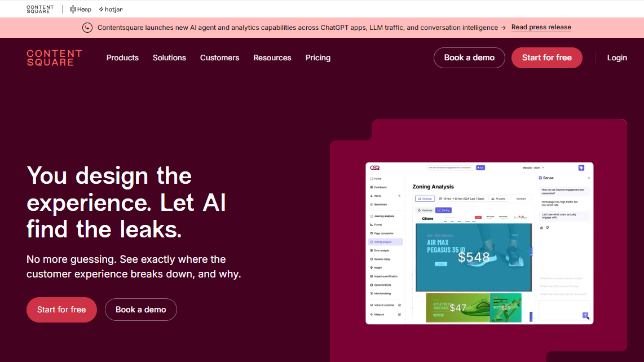The width and height of the screenshot is (644, 362).
Task: Open Speed analysis in the demo sidebar
Action: pyautogui.click(x=381, y=285)
